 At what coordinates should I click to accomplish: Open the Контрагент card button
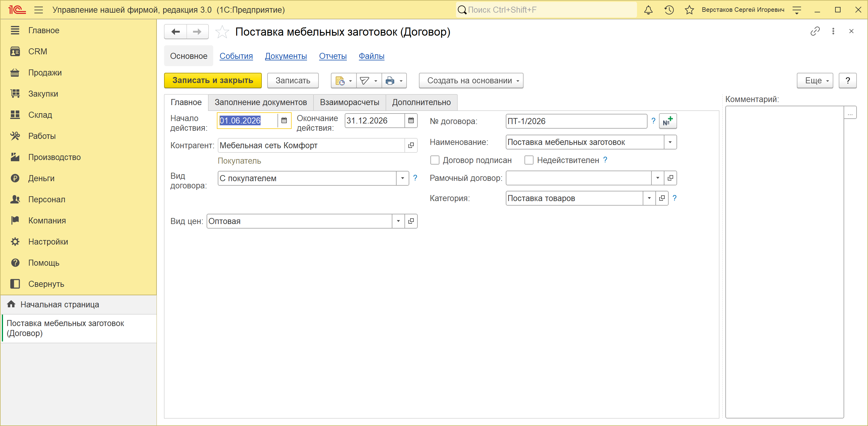click(x=411, y=146)
